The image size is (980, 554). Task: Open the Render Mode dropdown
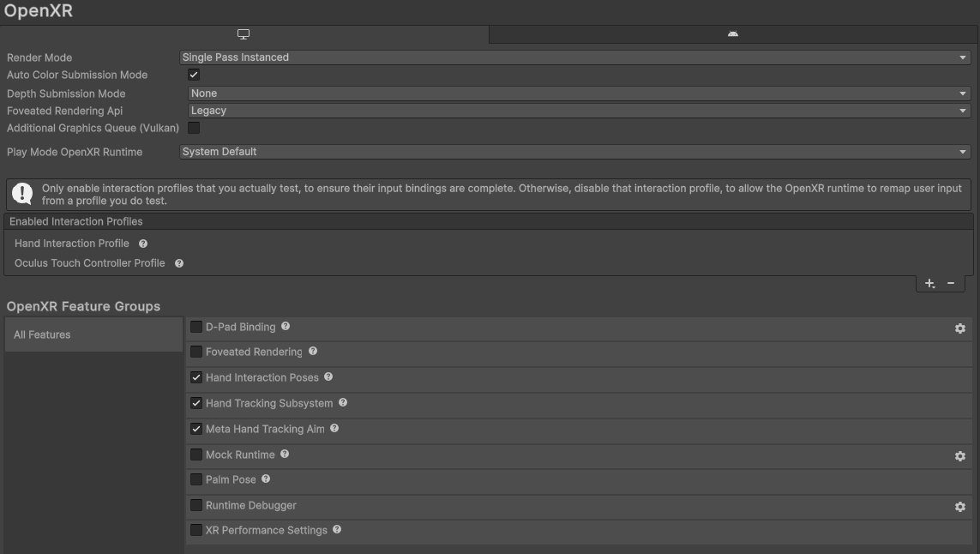click(574, 57)
